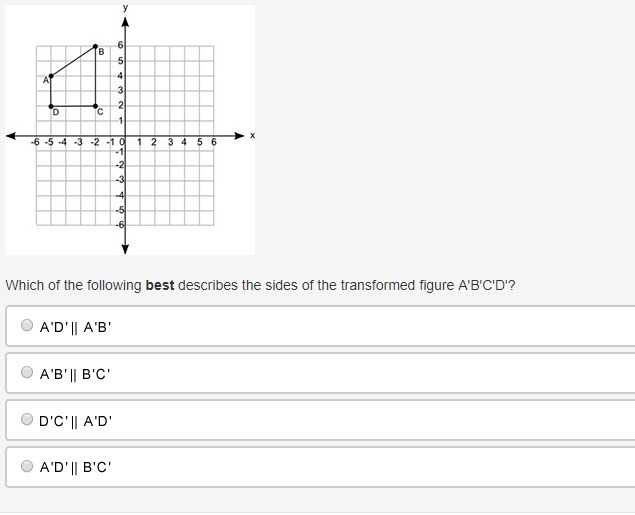Click point B on the graph
This screenshot has width=635, height=515.
pyautogui.click(x=95, y=46)
